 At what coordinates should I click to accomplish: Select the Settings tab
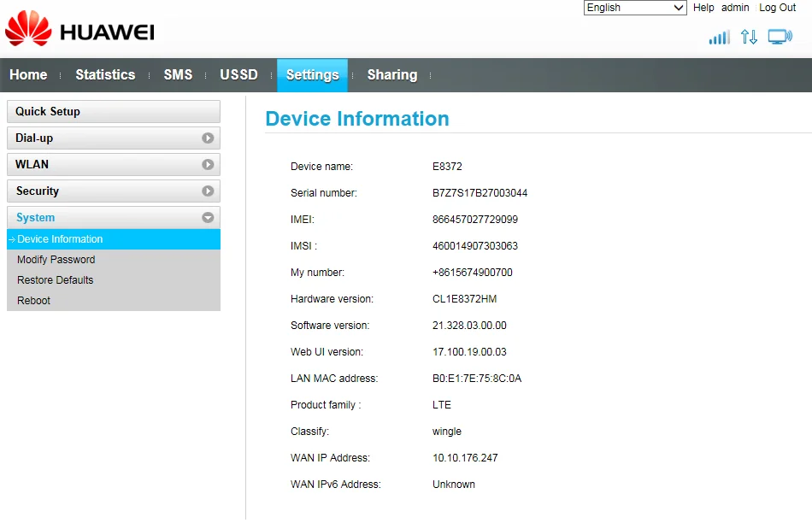312,75
